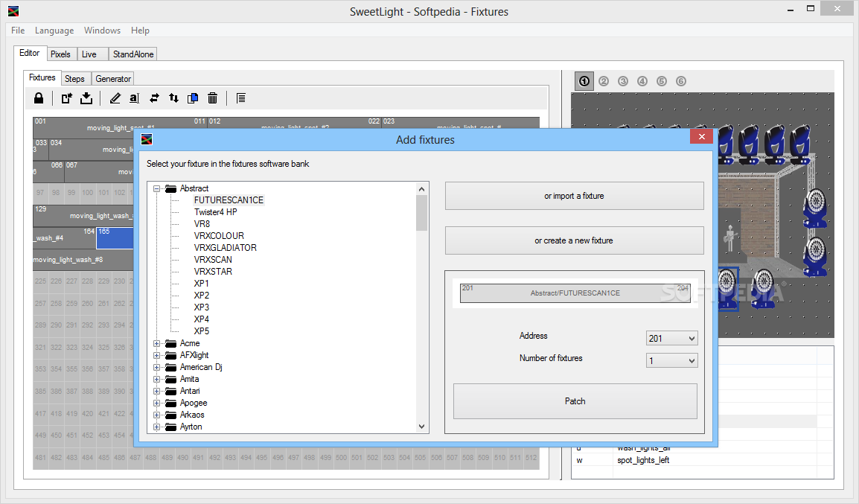
Task: Click the duplicate fixtures icon
Action: pyautogui.click(x=193, y=98)
